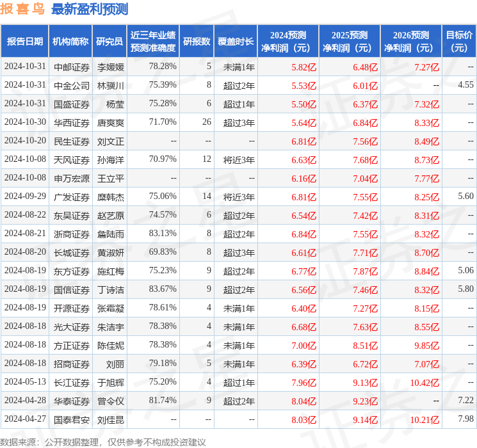Click the target price 7.98
The width and height of the screenshot is (477, 448).
point(465,419)
